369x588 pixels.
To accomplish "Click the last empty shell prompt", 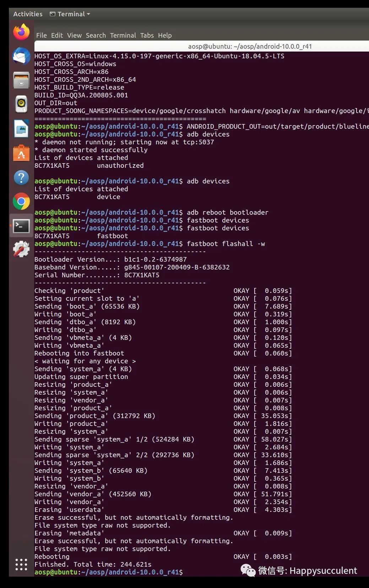I will point(109,572).
